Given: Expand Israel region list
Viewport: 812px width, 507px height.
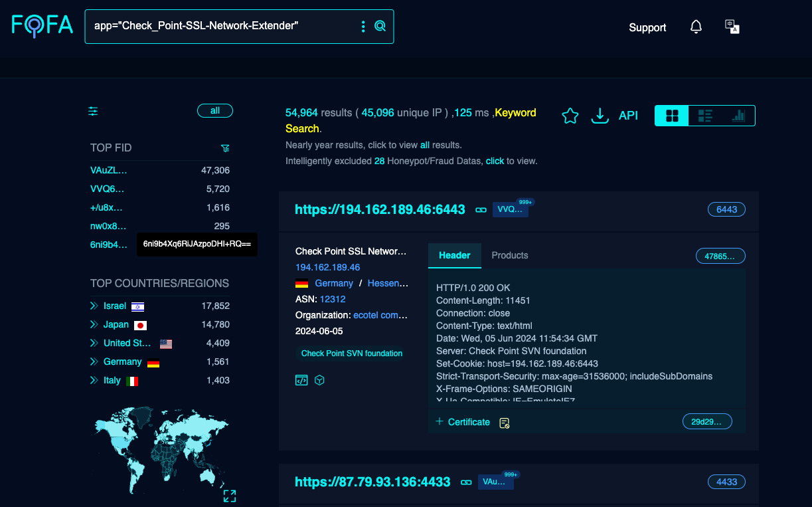Looking at the screenshot, I should point(94,306).
